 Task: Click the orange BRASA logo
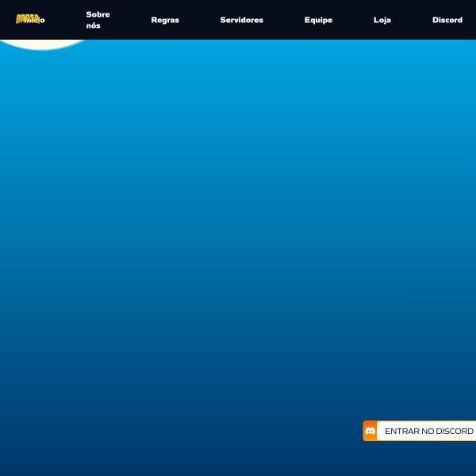(27, 19)
